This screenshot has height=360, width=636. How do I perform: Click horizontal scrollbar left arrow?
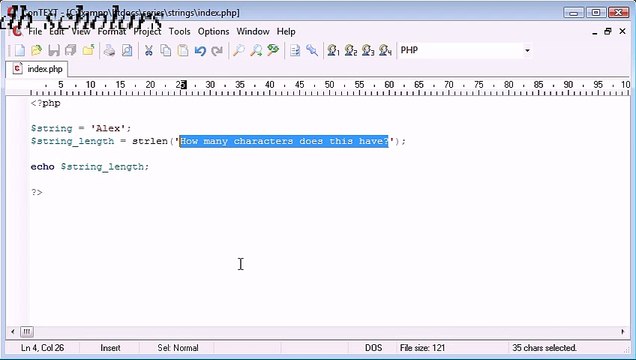[x=13, y=332]
